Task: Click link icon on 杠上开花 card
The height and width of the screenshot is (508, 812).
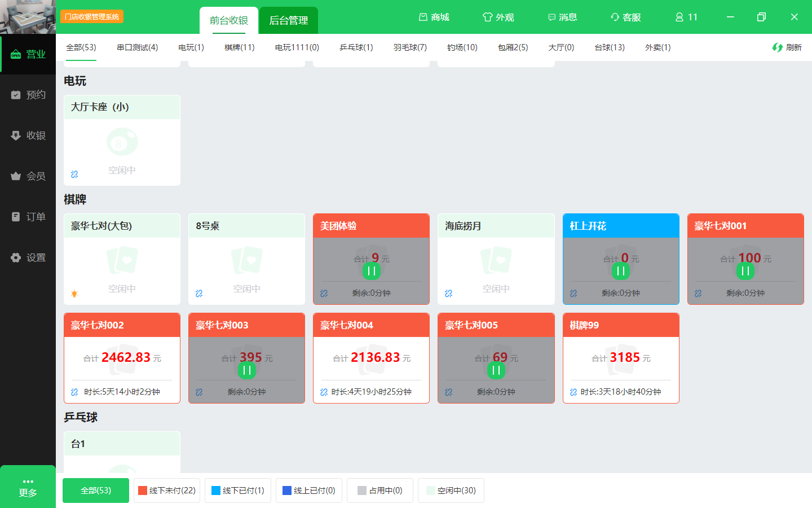Action: (x=573, y=294)
